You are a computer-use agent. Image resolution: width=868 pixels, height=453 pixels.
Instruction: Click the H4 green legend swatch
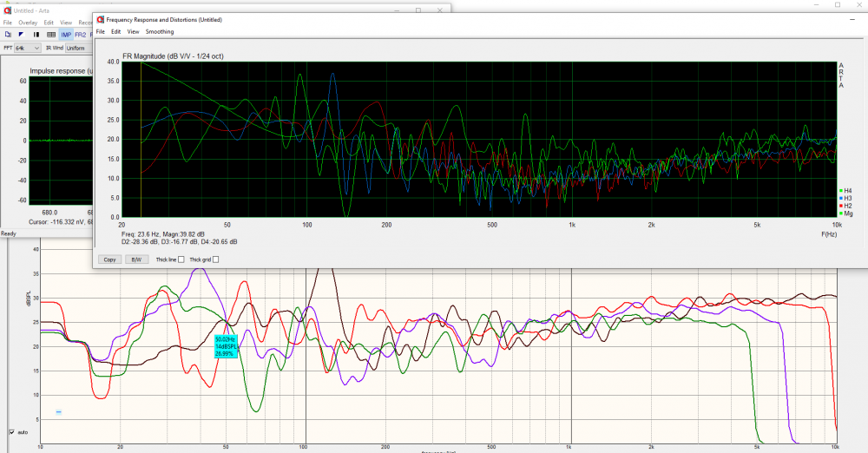coord(839,190)
